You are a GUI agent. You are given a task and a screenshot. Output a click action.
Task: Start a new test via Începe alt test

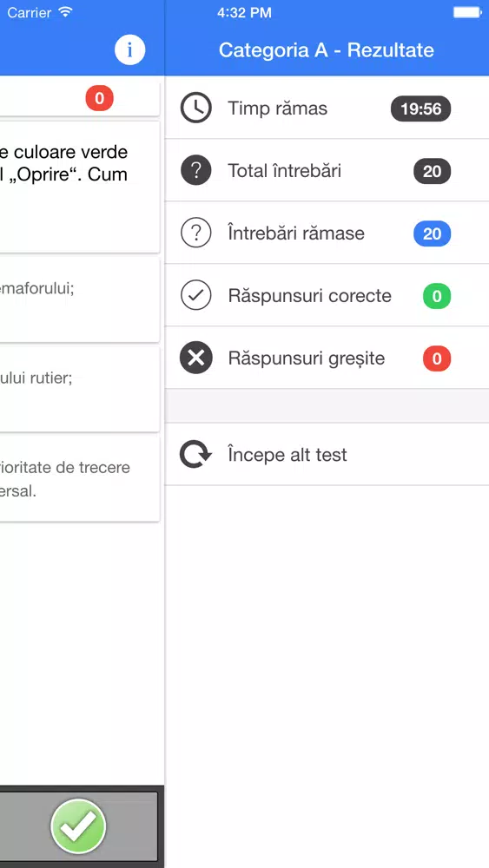327,455
